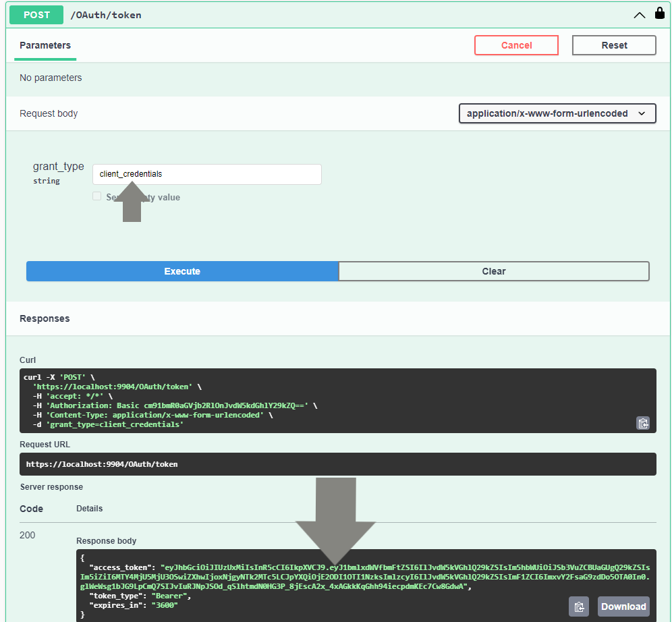Screen dimensions: 672x622
Task: Switch to the Parameters tab
Action: [45, 45]
